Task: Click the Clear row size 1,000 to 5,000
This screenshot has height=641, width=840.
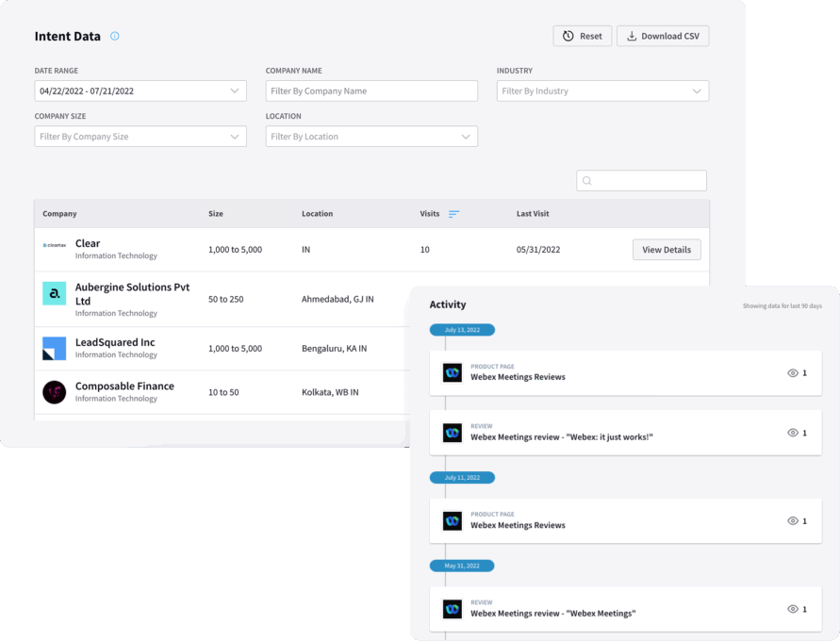Action: (235, 250)
